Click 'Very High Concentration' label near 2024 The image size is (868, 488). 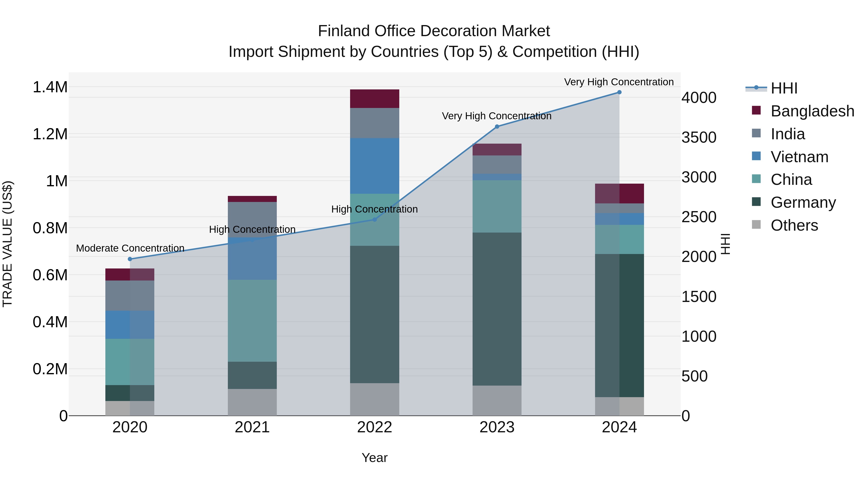[x=619, y=82]
